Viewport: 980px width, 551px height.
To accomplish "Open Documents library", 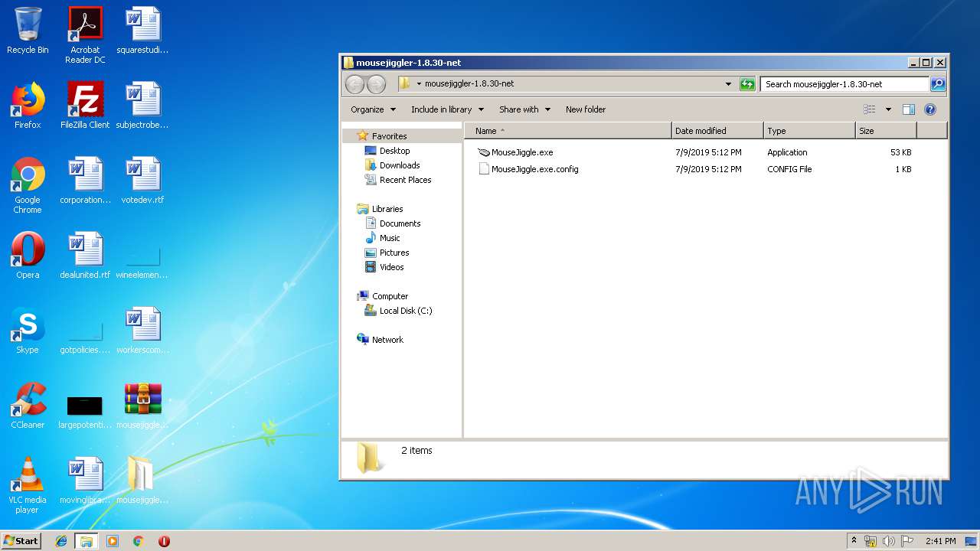I will click(x=400, y=223).
